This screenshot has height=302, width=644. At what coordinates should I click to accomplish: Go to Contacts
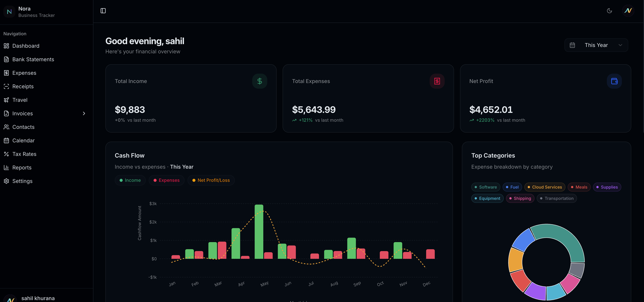coord(23,127)
